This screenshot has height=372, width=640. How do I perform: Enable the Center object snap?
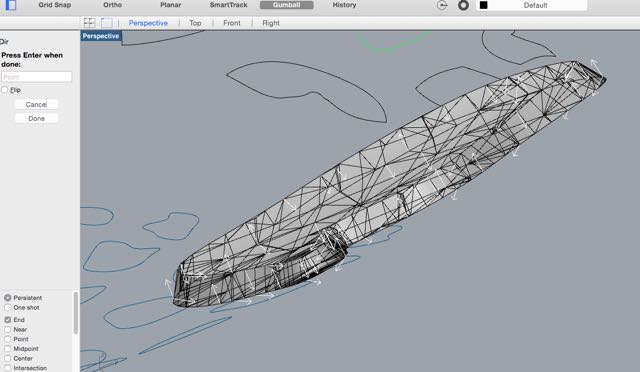click(8, 359)
